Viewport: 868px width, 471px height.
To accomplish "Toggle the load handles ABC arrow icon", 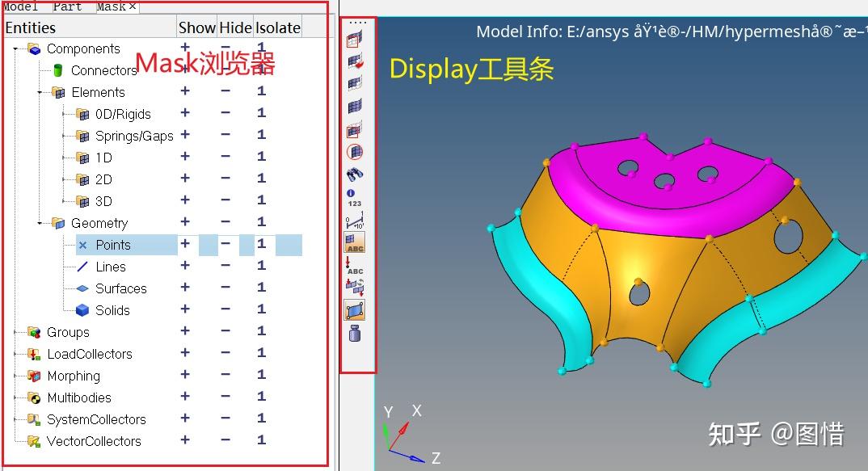I will pos(354,266).
